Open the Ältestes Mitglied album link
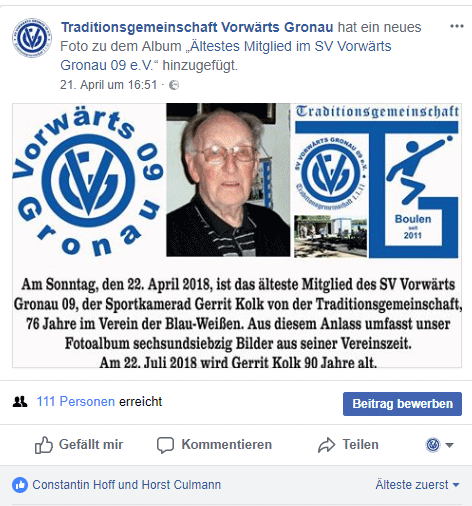The width and height of the screenshot is (472, 506). pos(226,56)
